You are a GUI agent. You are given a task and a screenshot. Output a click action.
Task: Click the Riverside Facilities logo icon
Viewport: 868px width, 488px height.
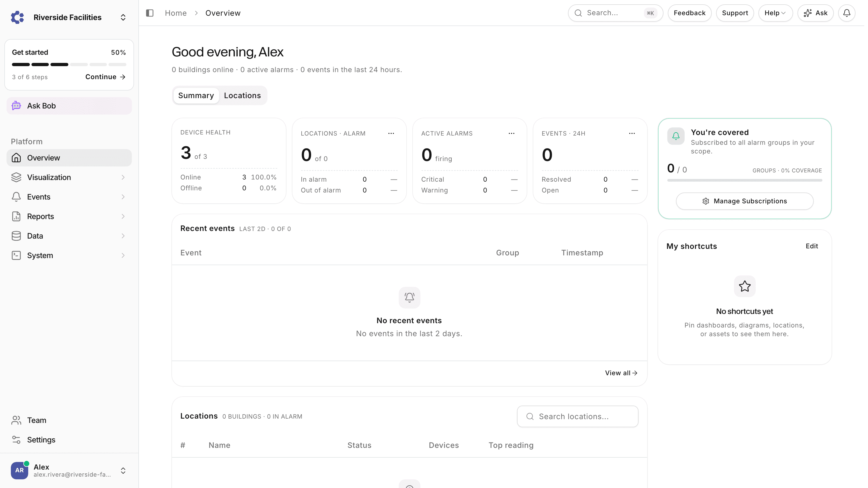[x=17, y=17]
